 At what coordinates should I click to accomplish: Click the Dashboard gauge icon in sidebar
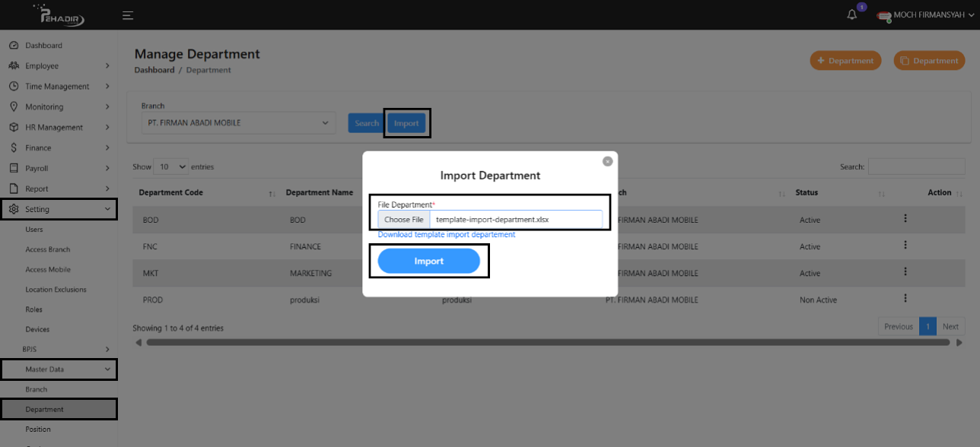point(14,46)
